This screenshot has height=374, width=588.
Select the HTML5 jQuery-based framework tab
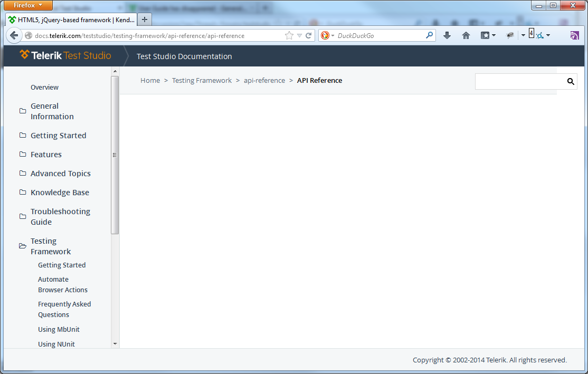click(x=71, y=20)
